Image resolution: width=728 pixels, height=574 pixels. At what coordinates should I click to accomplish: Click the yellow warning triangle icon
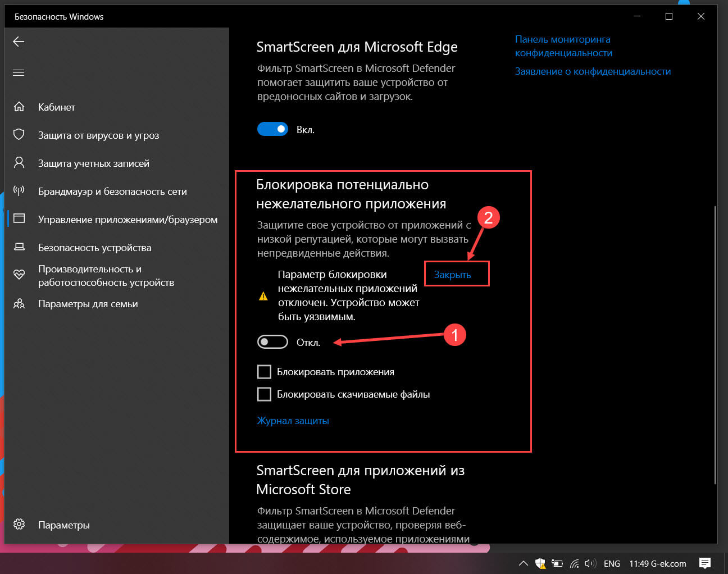(263, 296)
